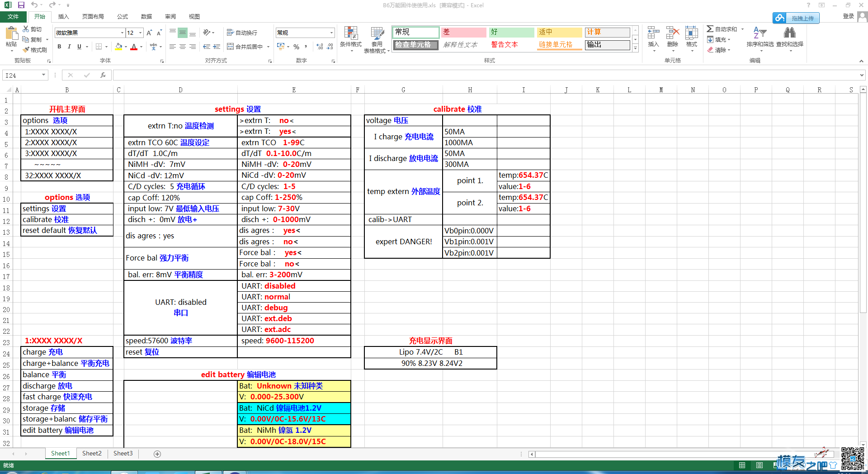Toggle middle vertical alignment
This screenshot has height=474, width=868.
tap(183, 33)
